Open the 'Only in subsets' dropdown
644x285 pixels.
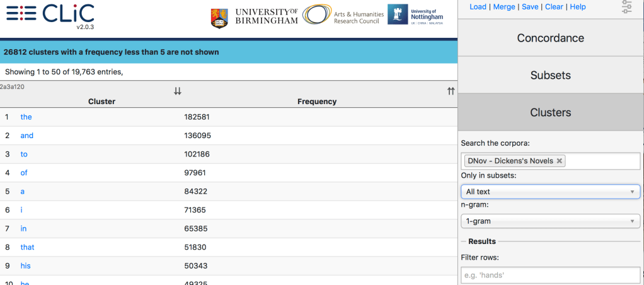tap(551, 192)
